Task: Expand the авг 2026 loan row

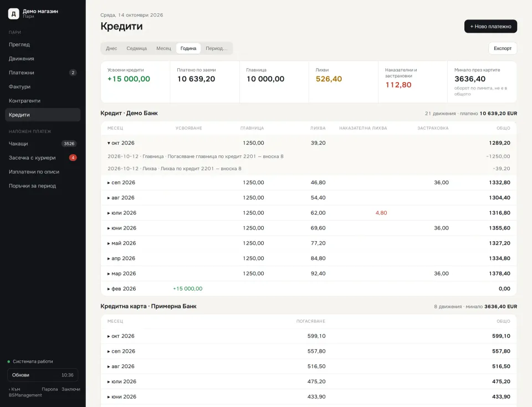Action: coord(309,197)
